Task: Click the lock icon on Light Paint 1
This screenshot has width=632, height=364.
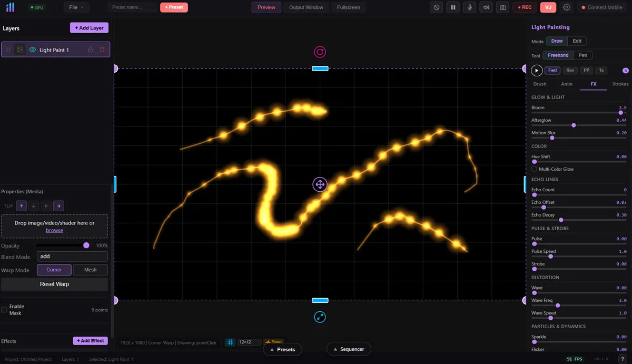Action: [91, 50]
